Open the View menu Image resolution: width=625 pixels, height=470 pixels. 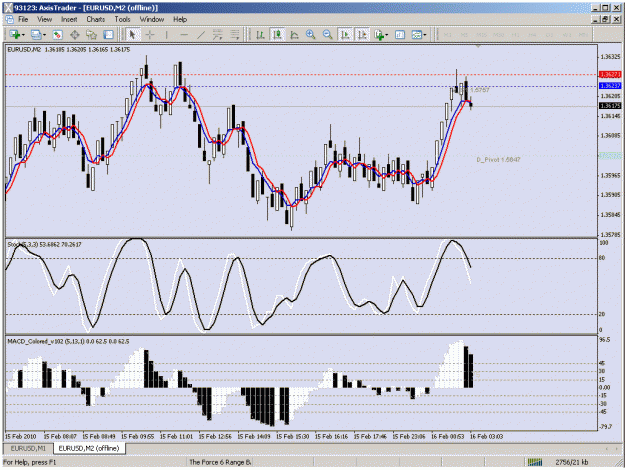[45, 19]
